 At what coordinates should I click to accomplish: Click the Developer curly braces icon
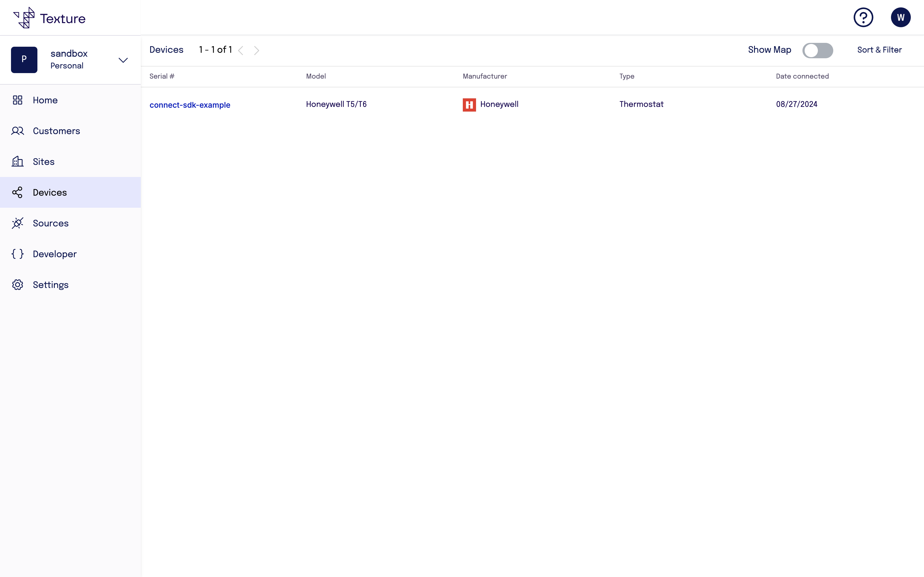(x=18, y=254)
